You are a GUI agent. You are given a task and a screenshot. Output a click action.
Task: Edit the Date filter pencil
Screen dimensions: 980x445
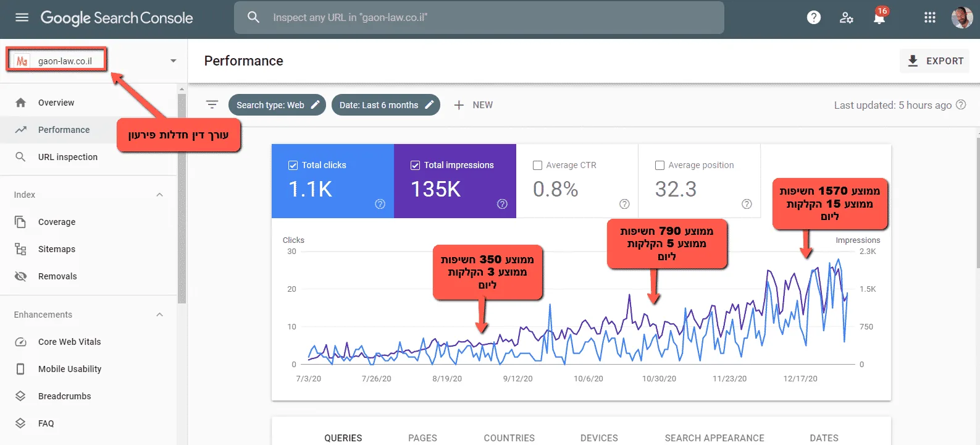coord(429,104)
